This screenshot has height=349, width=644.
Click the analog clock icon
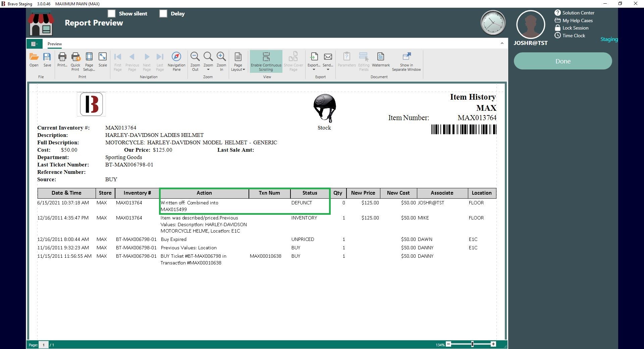pos(493,23)
